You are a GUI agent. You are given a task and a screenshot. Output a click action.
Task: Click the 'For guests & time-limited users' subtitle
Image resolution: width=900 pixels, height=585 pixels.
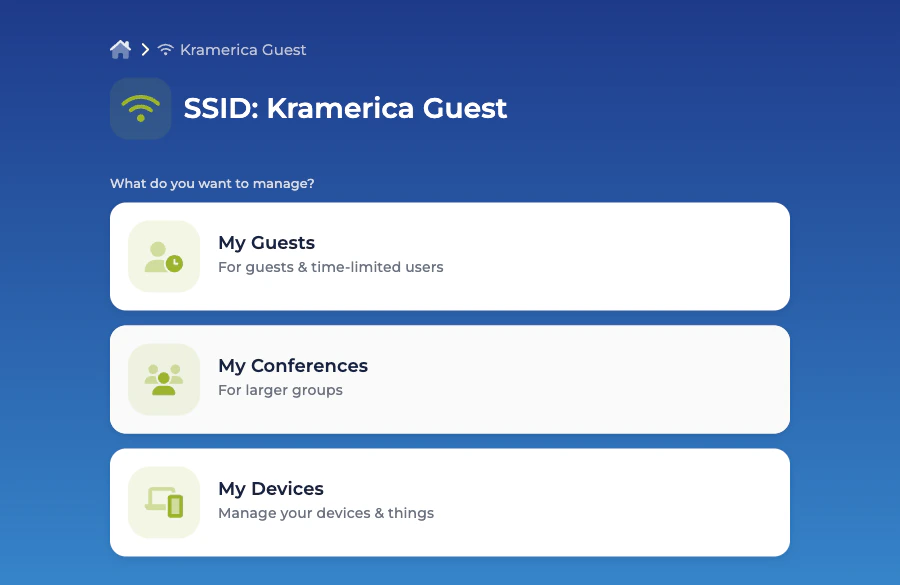click(330, 267)
